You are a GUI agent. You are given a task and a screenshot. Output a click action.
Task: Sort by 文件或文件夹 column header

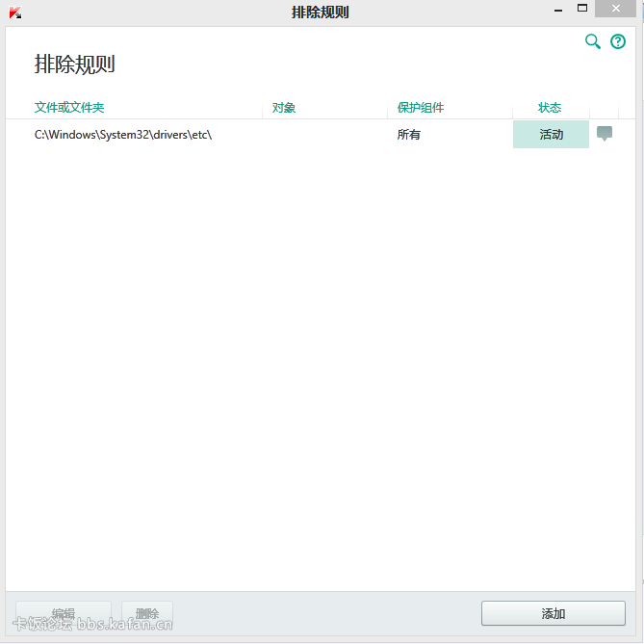click(x=69, y=108)
